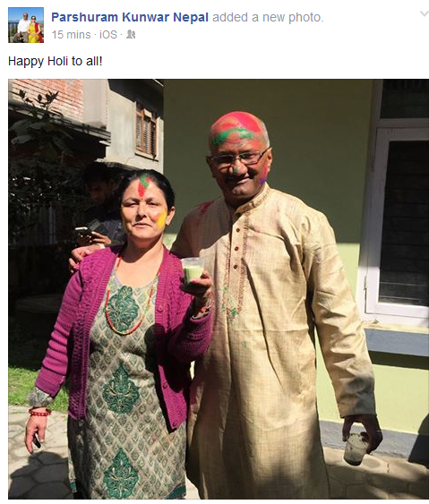Click the iOS source link
This screenshot has height=504, width=429.
[108, 34]
